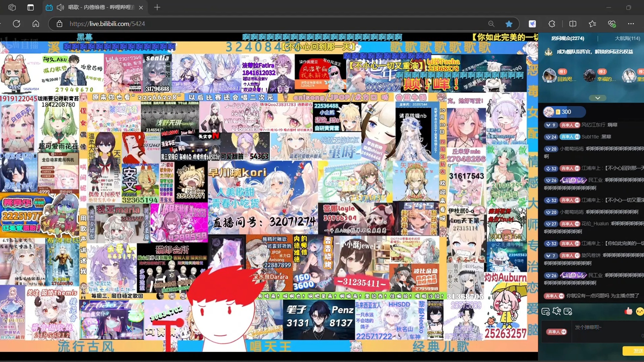Mute the tab via speaker icon
The height and width of the screenshot is (362, 644).
[60, 7]
